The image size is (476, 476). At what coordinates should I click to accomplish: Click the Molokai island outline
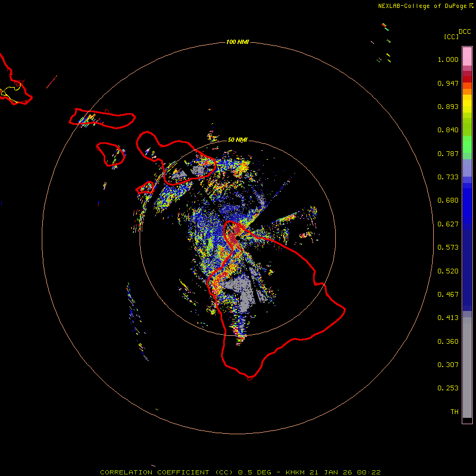(x=102, y=118)
